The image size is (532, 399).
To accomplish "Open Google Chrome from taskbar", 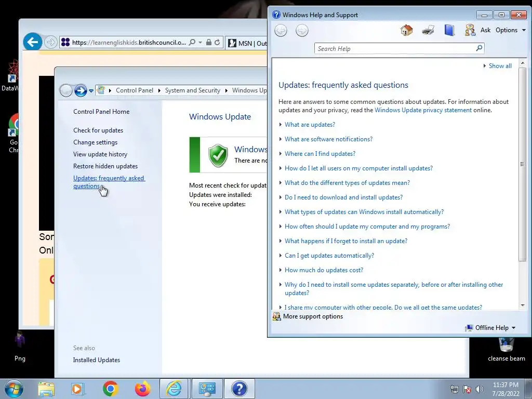I will 110,389.
